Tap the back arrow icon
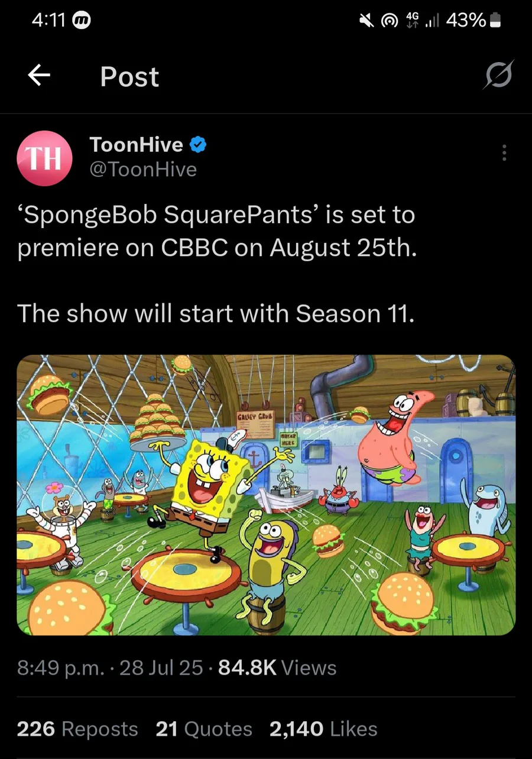The height and width of the screenshot is (759, 532). click(x=39, y=76)
